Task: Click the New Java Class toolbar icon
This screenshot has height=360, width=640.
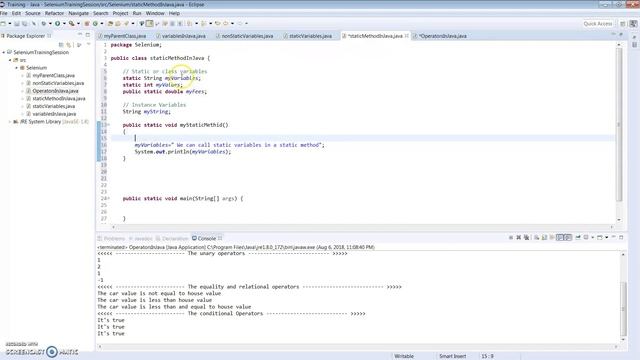Action: coord(95,24)
